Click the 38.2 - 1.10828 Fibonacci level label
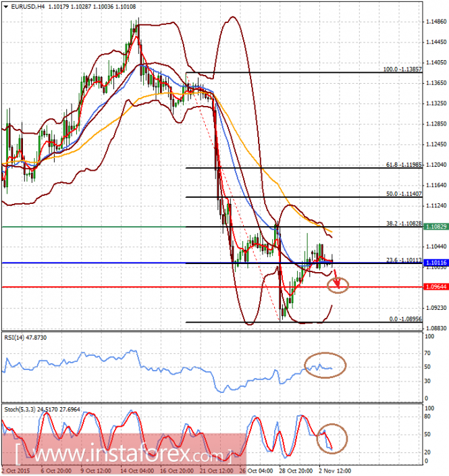The height and width of the screenshot is (476, 449). [404, 223]
